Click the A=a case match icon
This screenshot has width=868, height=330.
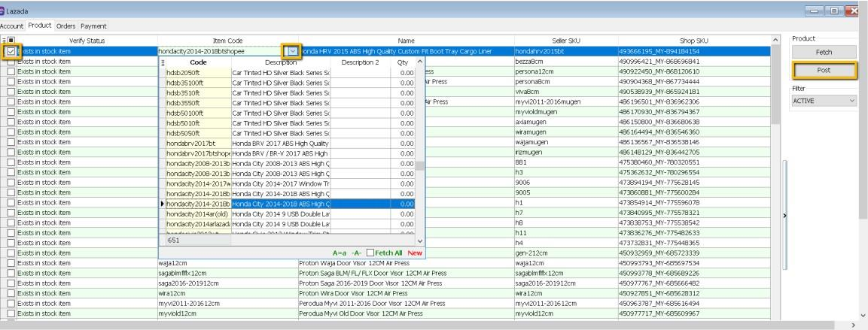pyautogui.click(x=341, y=253)
